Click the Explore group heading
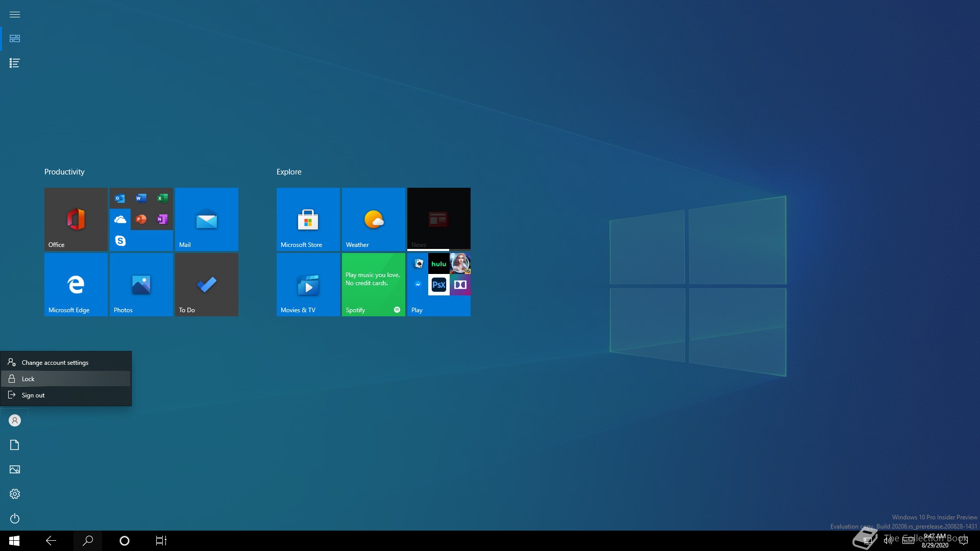This screenshot has width=980, height=551. pyautogui.click(x=289, y=172)
